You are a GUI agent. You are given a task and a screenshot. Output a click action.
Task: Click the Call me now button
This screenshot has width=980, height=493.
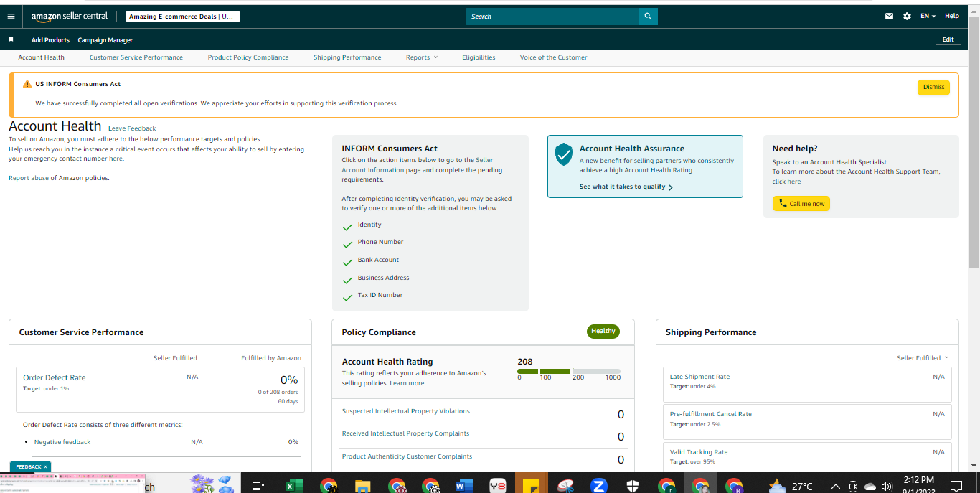pyautogui.click(x=801, y=204)
